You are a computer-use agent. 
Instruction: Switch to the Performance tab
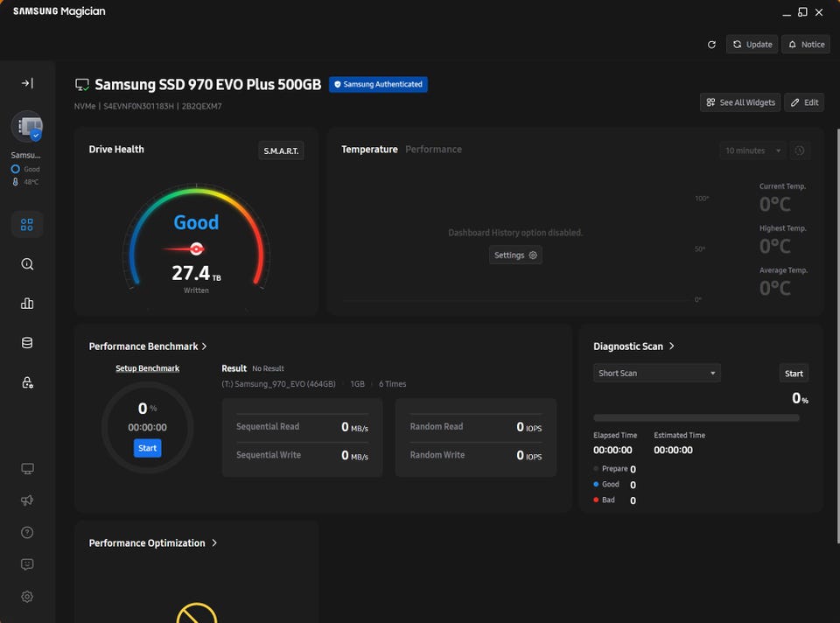coord(433,150)
